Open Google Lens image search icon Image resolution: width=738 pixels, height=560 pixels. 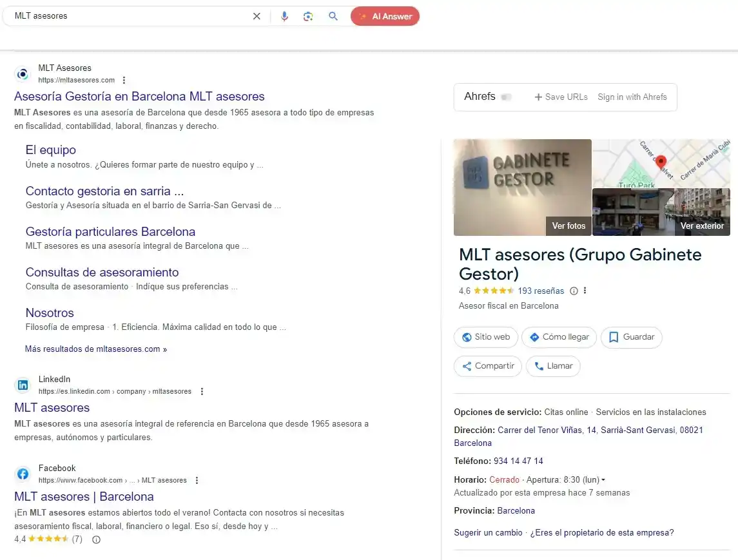(x=308, y=16)
